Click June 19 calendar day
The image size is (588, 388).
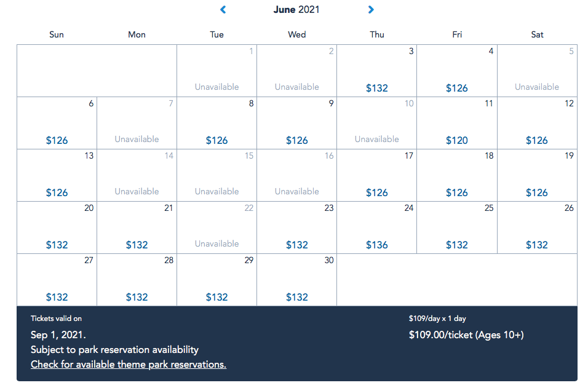tap(537, 175)
